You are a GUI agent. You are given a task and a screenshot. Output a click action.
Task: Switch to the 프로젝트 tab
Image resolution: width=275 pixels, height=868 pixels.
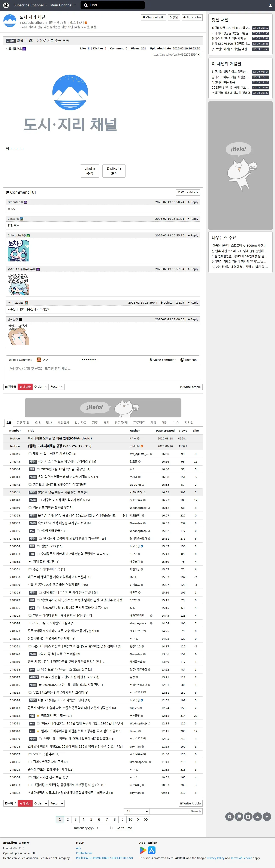point(139,423)
